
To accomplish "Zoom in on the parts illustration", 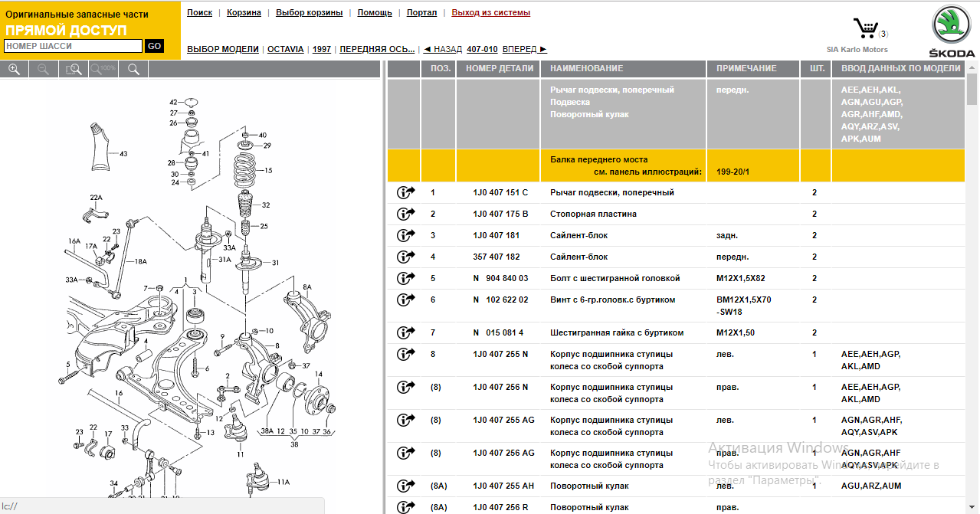I will [x=14, y=69].
